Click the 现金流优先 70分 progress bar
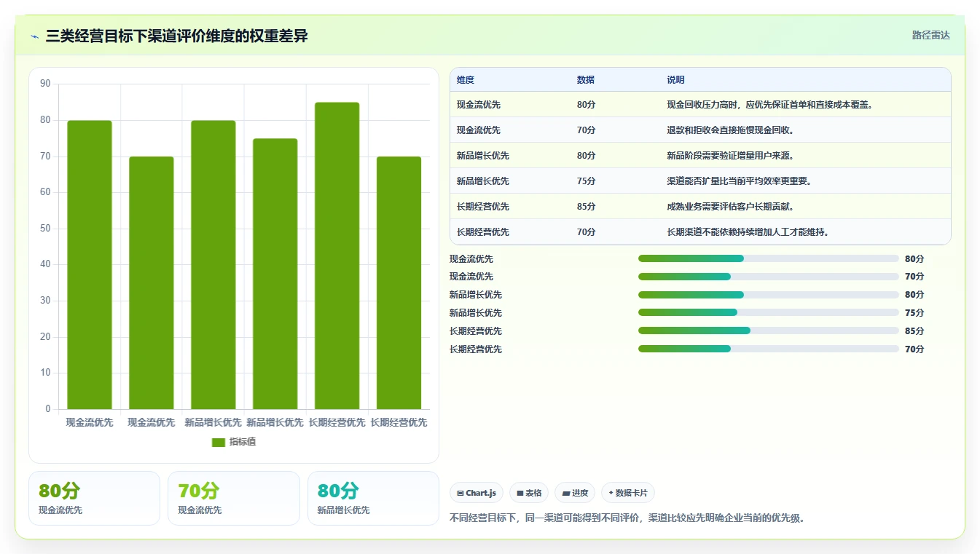This screenshot has height=554, width=980. [x=769, y=277]
